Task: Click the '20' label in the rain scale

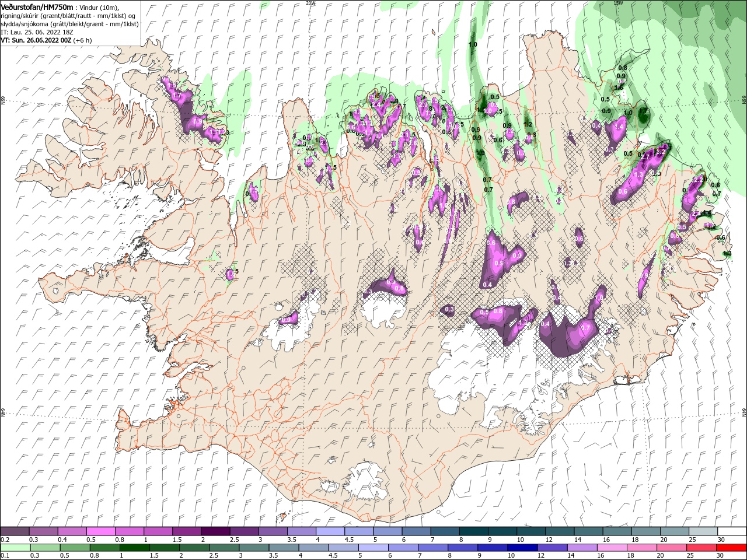Action: 659,556
